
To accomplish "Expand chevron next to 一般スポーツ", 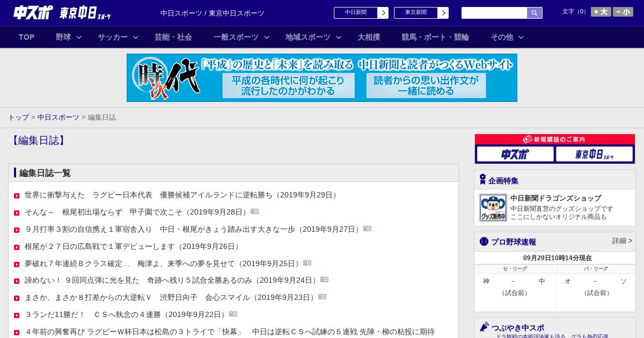I will tap(267, 37).
